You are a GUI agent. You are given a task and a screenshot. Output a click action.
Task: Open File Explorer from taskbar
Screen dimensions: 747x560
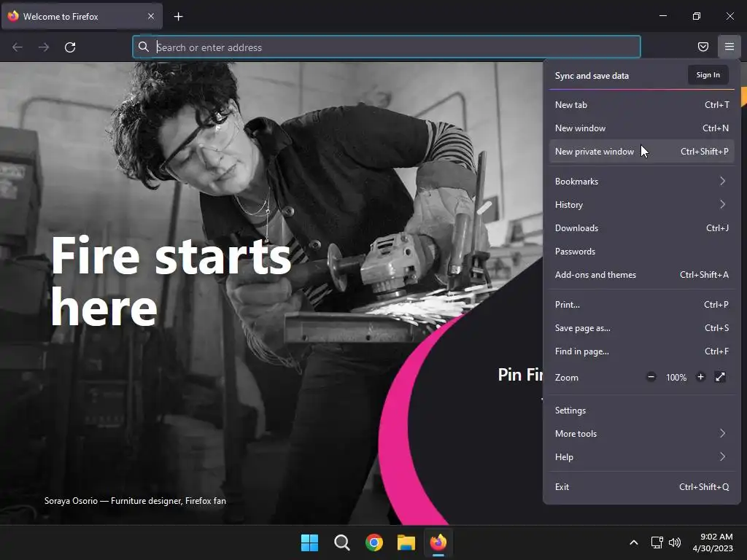(x=406, y=542)
